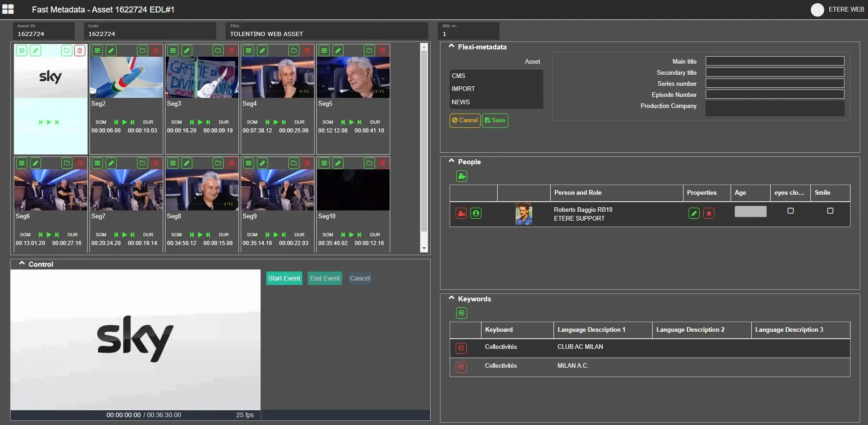The image size is (868, 425).
Task: Collapse the People section
Action: click(452, 162)
